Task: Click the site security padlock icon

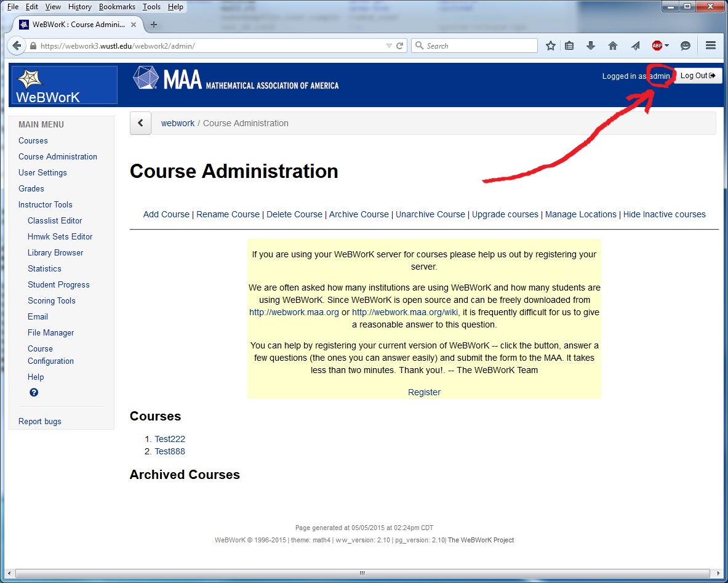Action: 33,46
